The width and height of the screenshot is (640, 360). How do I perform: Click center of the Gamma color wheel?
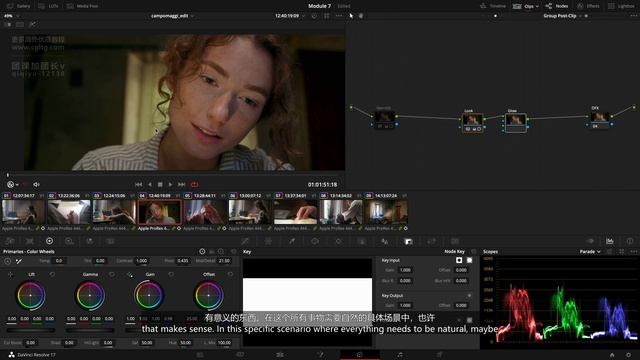(90, 295)
